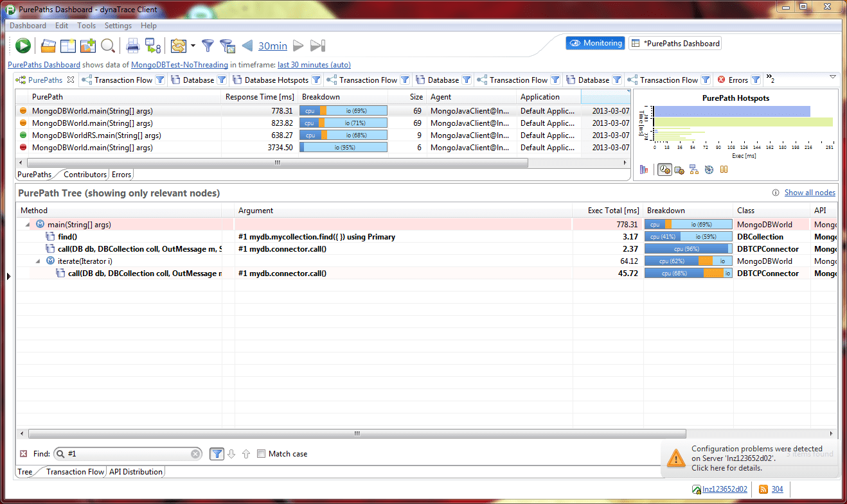Screen dimensions: 847x504
Task: Click the yellow refresh arrows icon
Action: (178, 46)
